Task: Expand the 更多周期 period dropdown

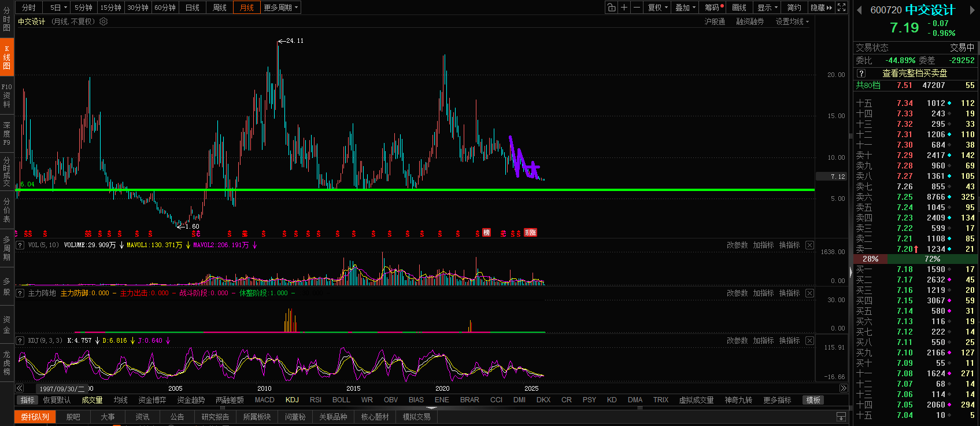Action: pyautogui.click(x=280, y=8)
